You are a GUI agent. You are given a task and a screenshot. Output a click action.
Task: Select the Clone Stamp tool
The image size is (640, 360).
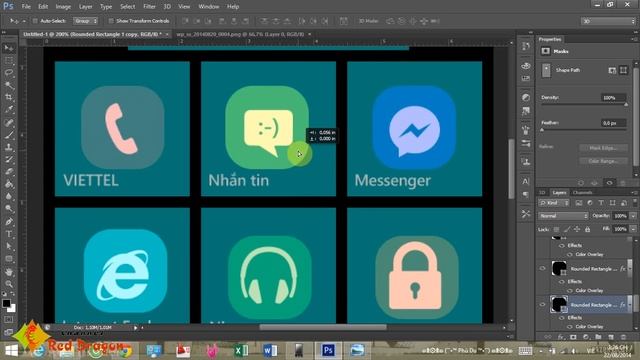(x=9, y=147)
